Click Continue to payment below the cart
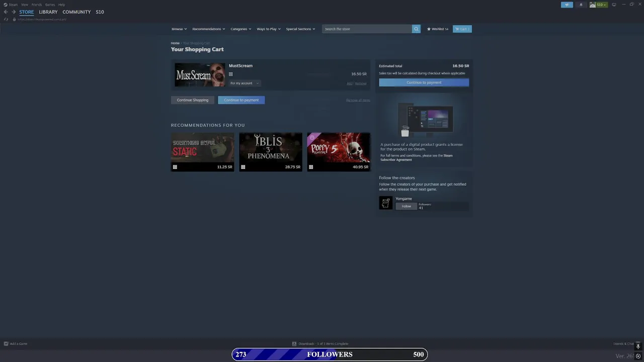This screenshot has width=644, height=362. click(242, 100)
